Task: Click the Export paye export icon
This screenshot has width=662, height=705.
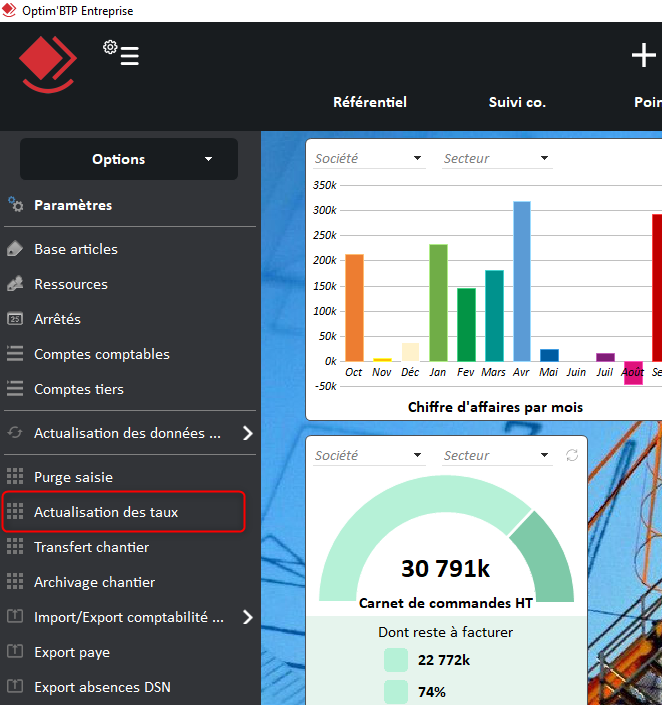Action: point(15,651)
